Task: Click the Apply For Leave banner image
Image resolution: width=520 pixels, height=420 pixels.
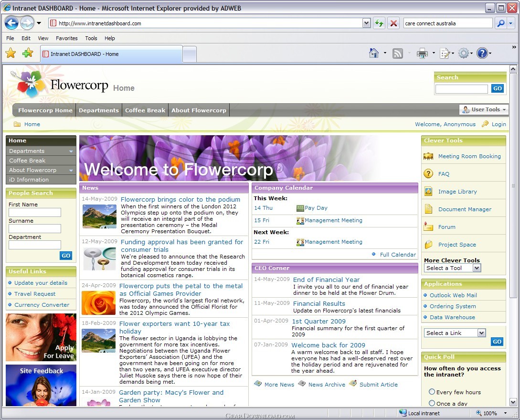Action: pyautogui.click(x=41, y=337)
